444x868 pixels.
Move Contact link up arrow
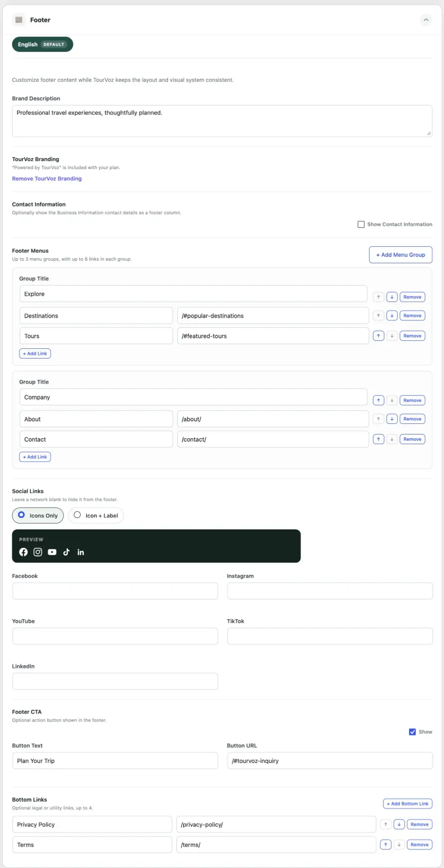[378, 440]
